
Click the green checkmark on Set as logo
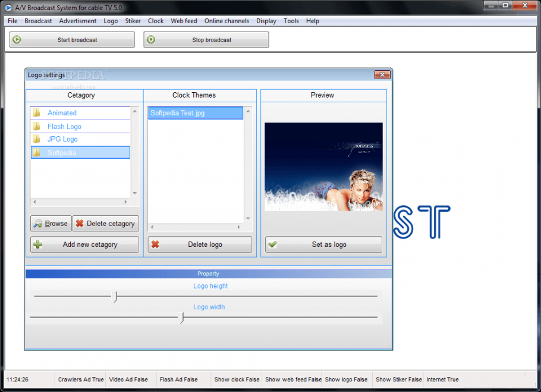(272, 244)
